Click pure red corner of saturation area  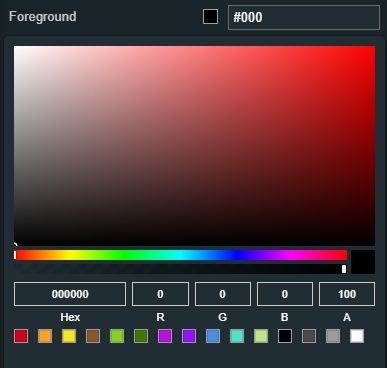tap(374, 47)
